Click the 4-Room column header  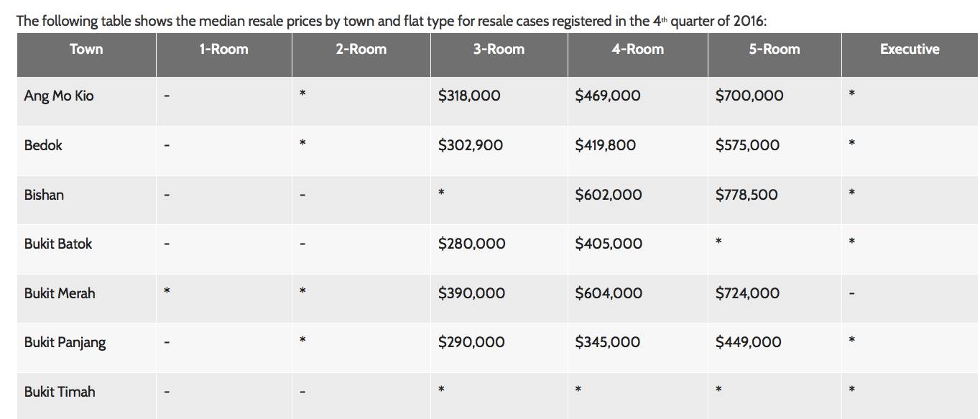tap(637, 50)
